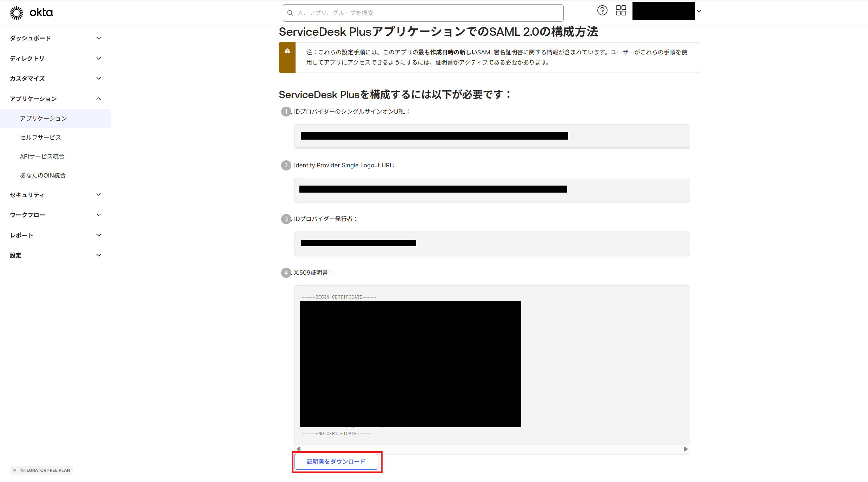
Task: Open the user account dropdown arrow
Action: point(699,11)
